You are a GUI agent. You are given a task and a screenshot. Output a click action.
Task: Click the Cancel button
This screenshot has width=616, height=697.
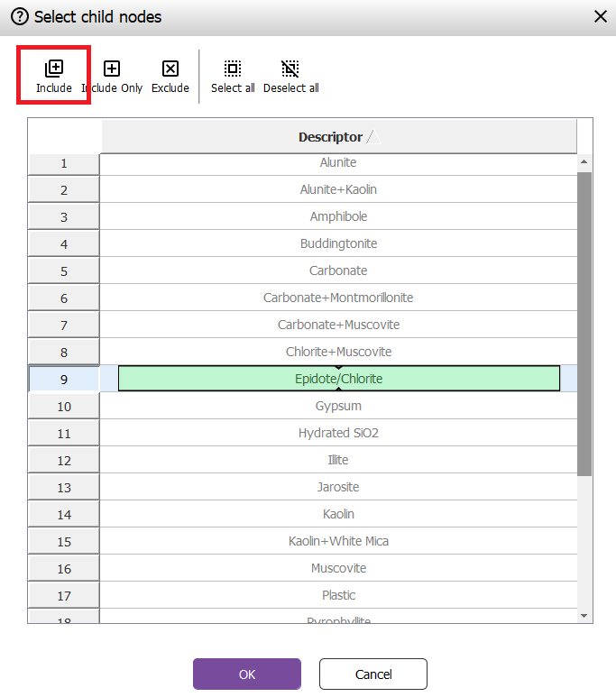point(372,674)
